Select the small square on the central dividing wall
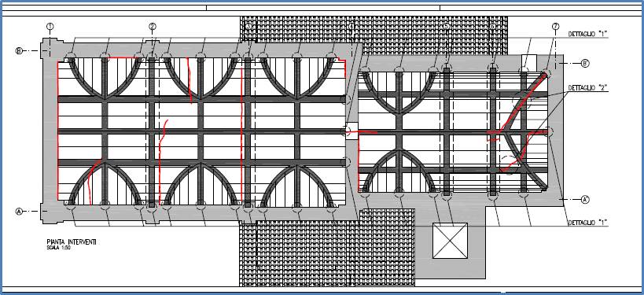The image size is (644, 295). tap(351, 131)
